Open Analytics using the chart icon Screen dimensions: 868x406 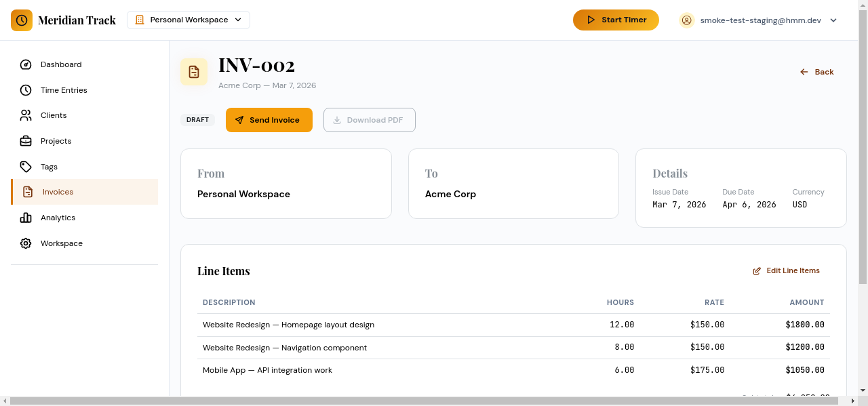tap(26, 218)
